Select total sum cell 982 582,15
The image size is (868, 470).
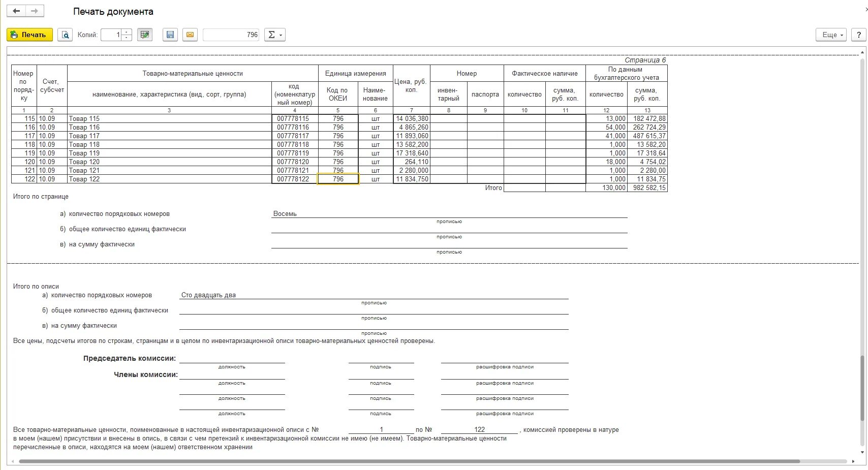[647, 187]
